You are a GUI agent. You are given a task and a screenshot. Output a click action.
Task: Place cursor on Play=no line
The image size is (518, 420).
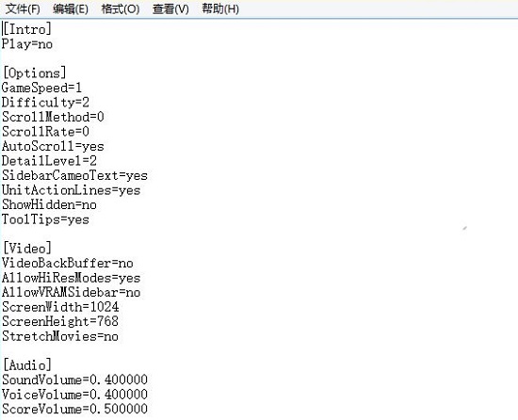coord(27,44)
